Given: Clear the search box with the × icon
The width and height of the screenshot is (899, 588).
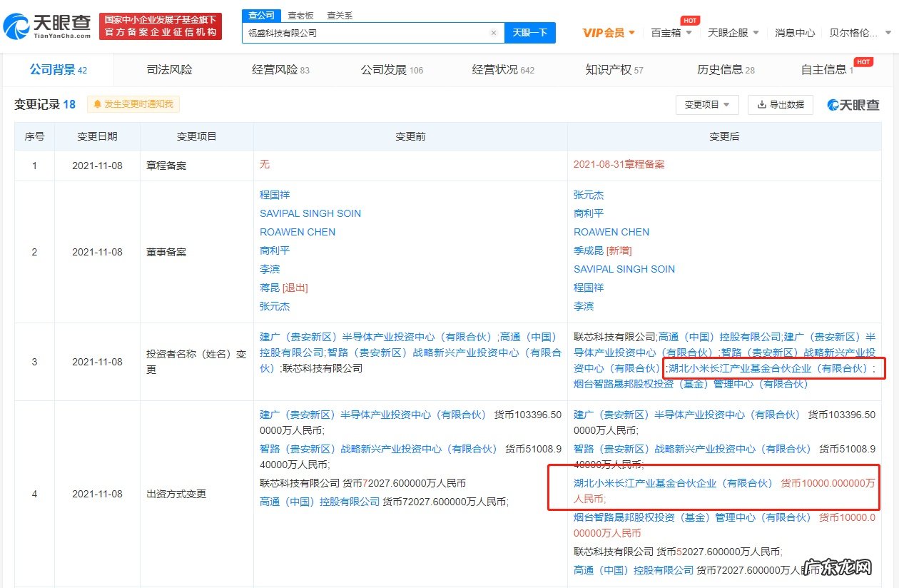Looking at the screenshot, I should (x=493, y=33).
